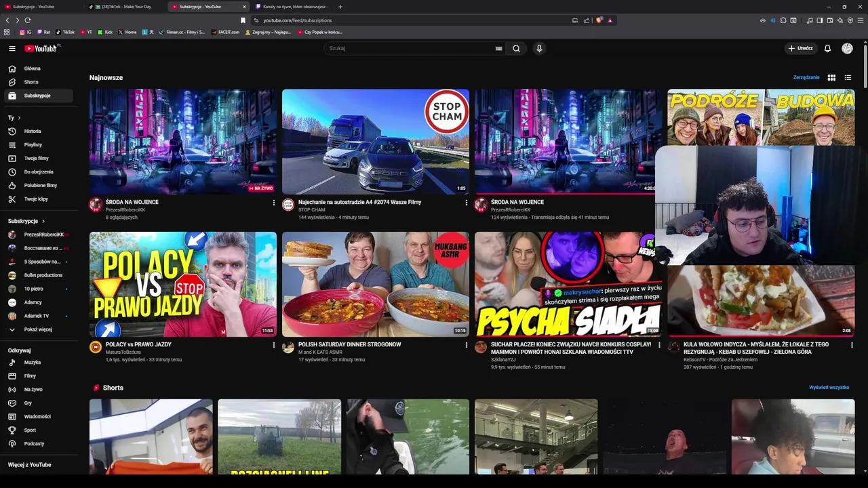Viewport: 868px width, 488px height.
Task: Switch to the first Subskrypcje YouTube tab
Action: pos(42,7)
